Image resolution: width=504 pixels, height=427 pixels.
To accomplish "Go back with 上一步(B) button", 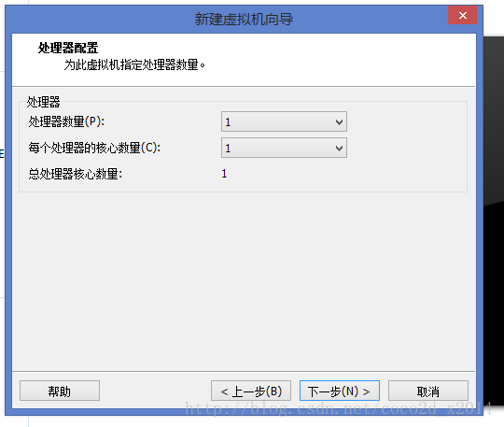I will click(251, 391).
